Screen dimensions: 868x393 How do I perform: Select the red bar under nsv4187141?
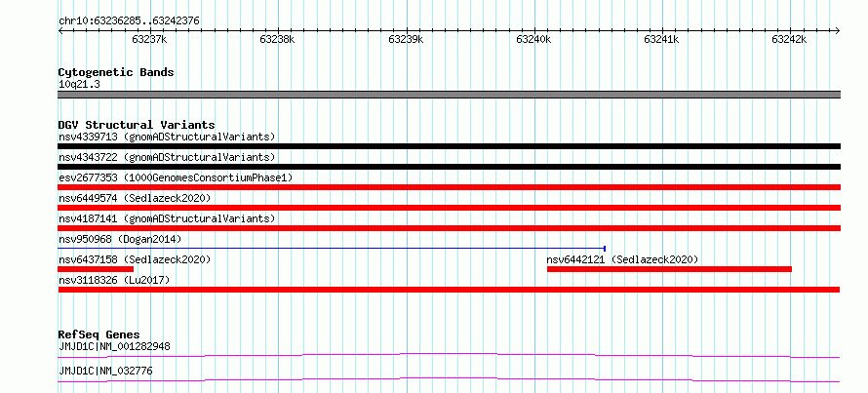point(449,228)
